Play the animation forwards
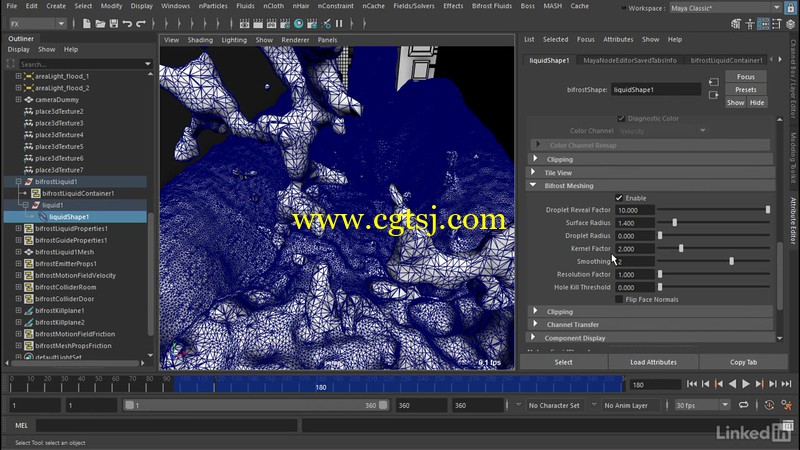Image resolution: width=800 pixels, height=450 pixels. (746, 384)
